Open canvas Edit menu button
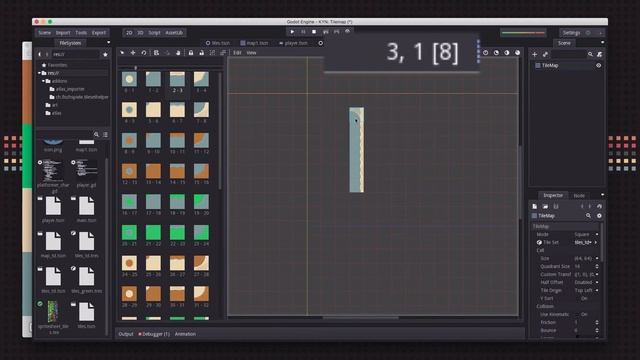 point(237,53)
